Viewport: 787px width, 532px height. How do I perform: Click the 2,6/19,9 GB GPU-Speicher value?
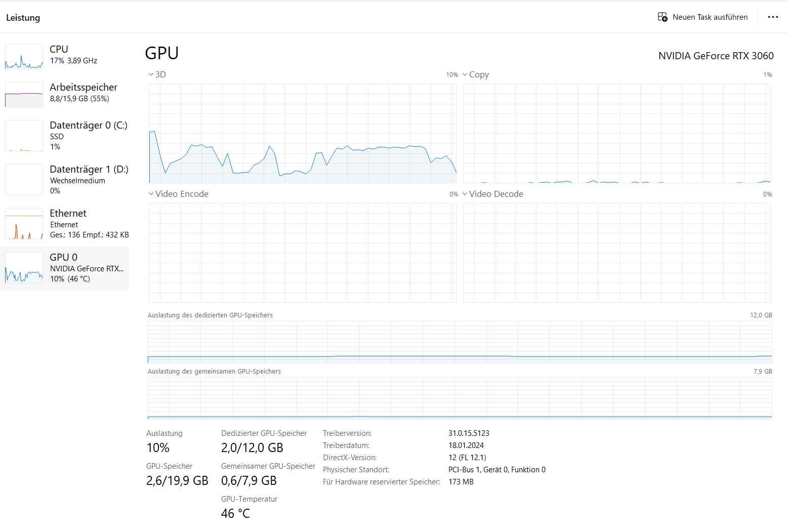pyautogui.click(x=177, y=481)
